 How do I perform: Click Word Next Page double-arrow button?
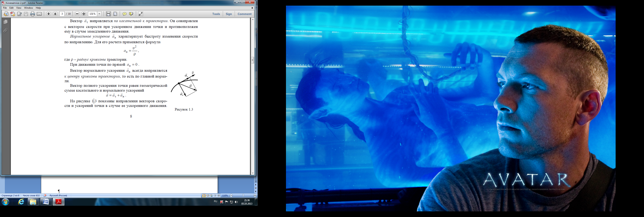256,191
